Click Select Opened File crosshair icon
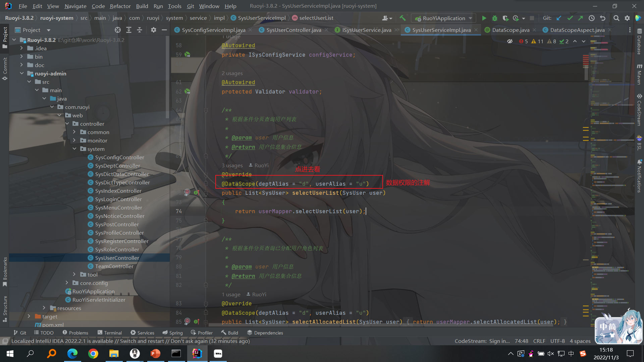This screenshot has height=362, width=644. pos(117,30)
